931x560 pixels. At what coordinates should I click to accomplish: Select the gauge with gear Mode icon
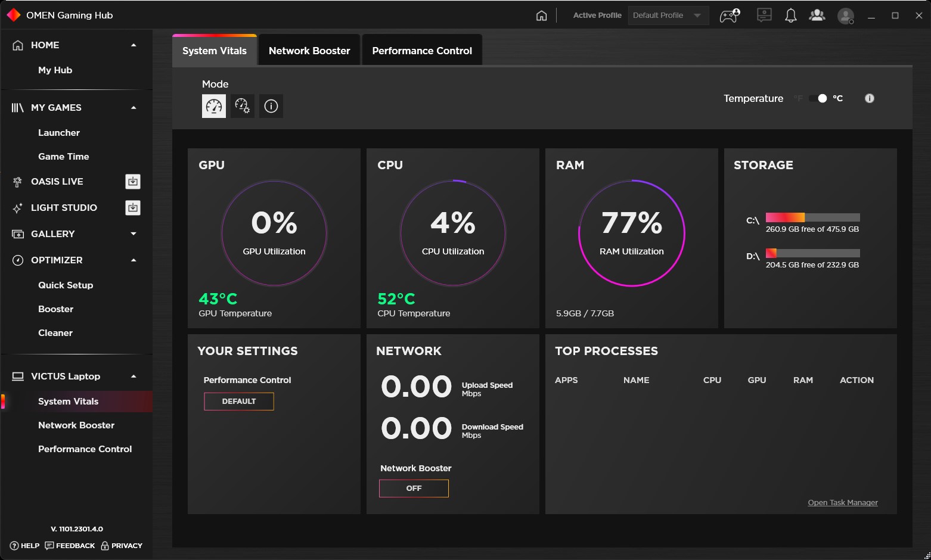click(x=243, y=106)
